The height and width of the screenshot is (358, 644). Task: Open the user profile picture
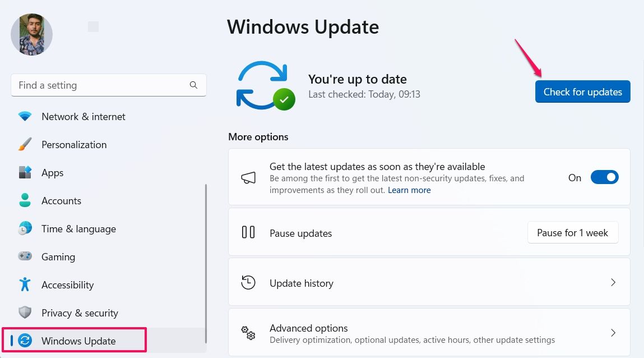coord(31,35)
